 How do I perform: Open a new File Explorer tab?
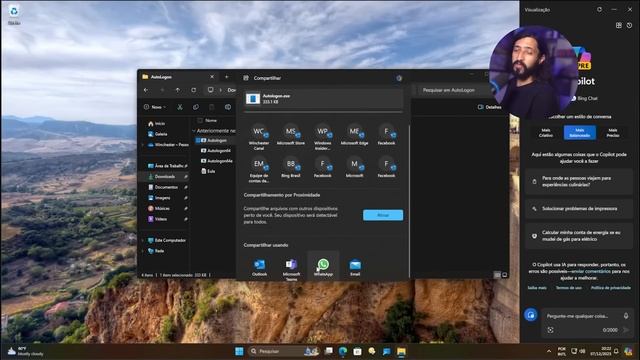[x=227, y=77]
